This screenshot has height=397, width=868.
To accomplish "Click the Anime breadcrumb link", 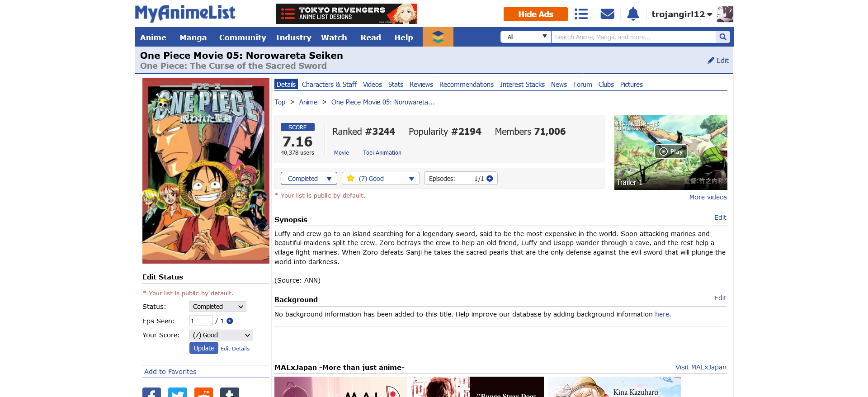I will coord(308,102).
